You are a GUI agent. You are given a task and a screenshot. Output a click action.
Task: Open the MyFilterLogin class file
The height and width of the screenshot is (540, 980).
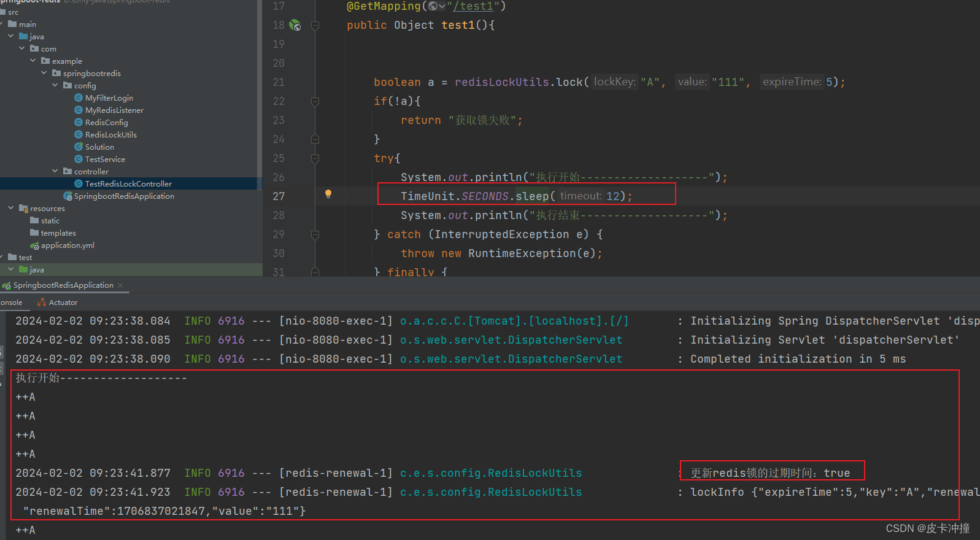click(x=109, y=98)
